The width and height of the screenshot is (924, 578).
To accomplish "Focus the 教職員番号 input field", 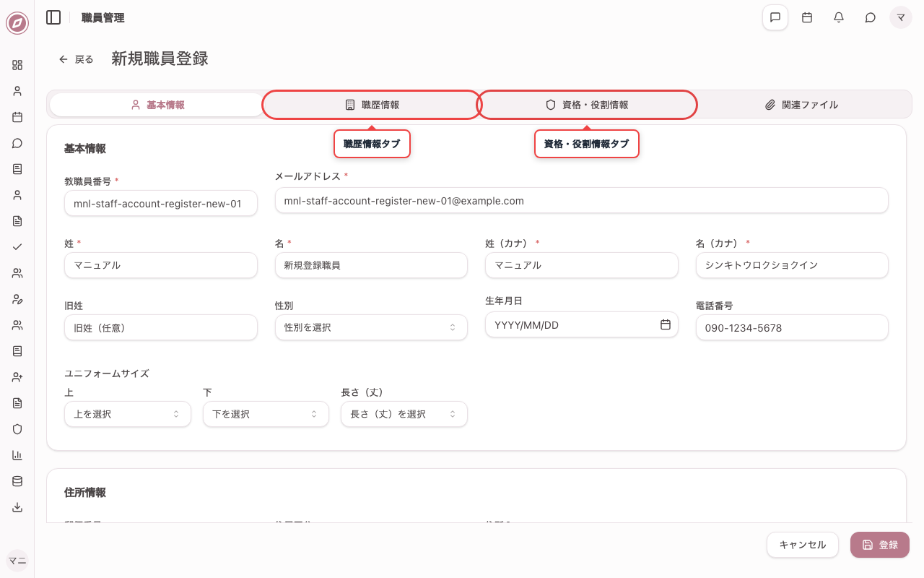I will coord(161,204).
